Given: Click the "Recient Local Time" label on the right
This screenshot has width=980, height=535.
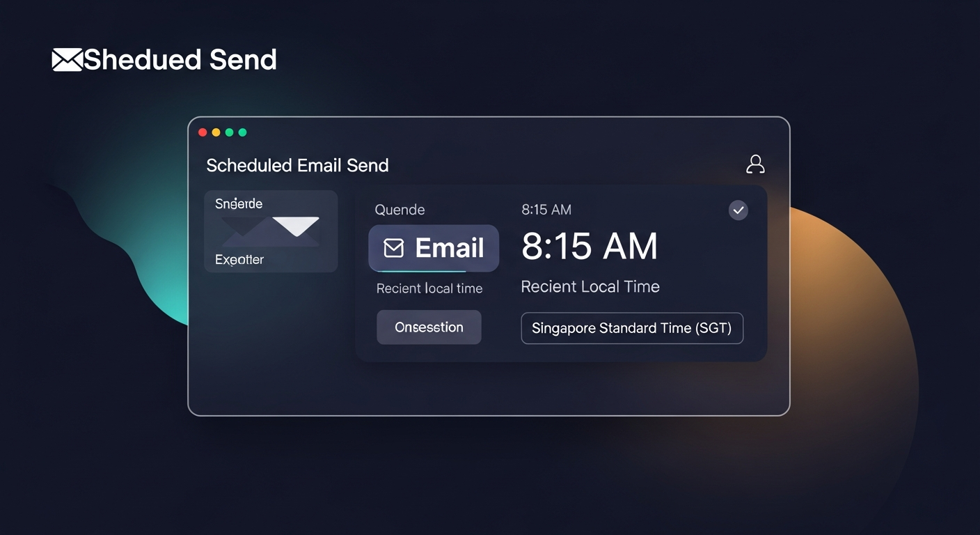Looking at the screenshot, I should (590, 286).
